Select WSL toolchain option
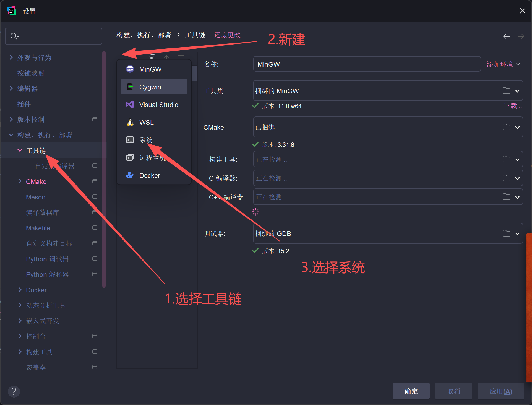This screenshot has height=405, width=532. (x=154, y=122)
